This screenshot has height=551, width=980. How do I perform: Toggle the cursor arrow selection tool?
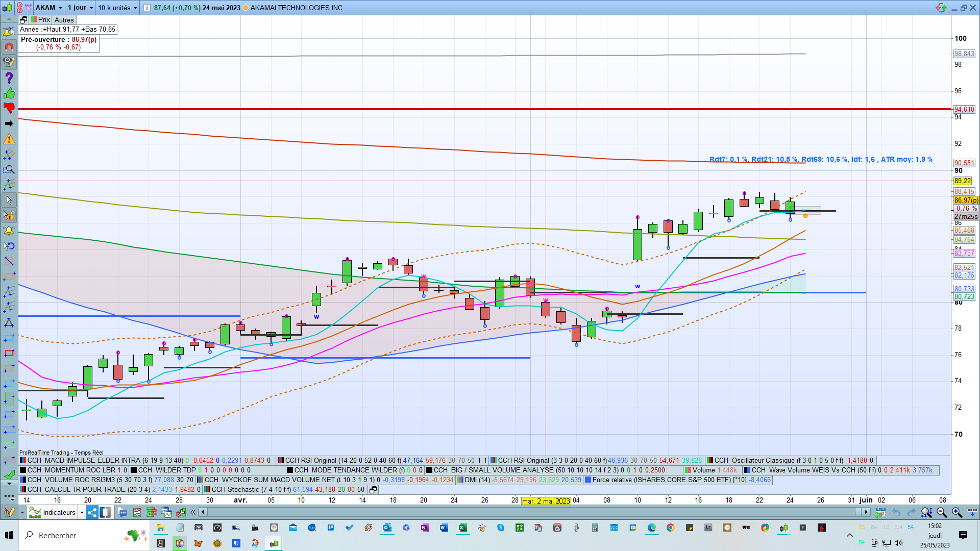pyautogui.click(x=9, y=201)
